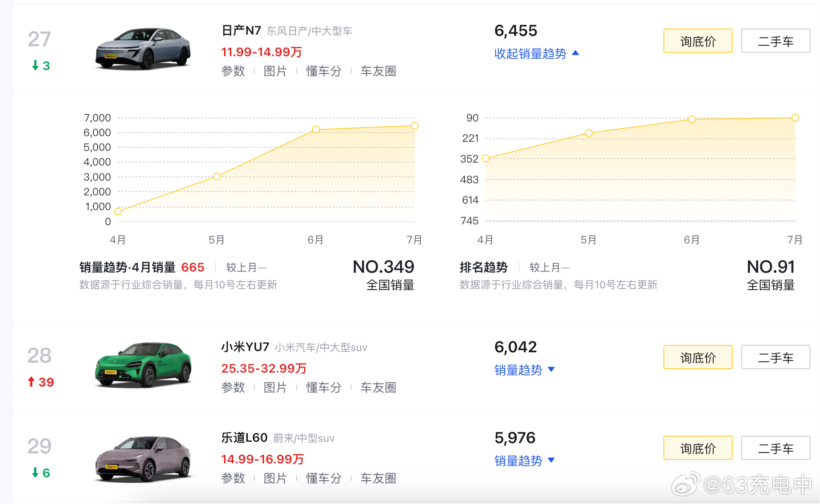Click the NO.349 全国销量 label

(x=384, y=275)
